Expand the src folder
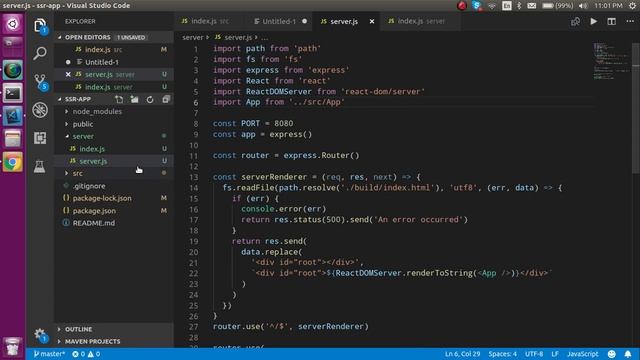 [78, 173]
